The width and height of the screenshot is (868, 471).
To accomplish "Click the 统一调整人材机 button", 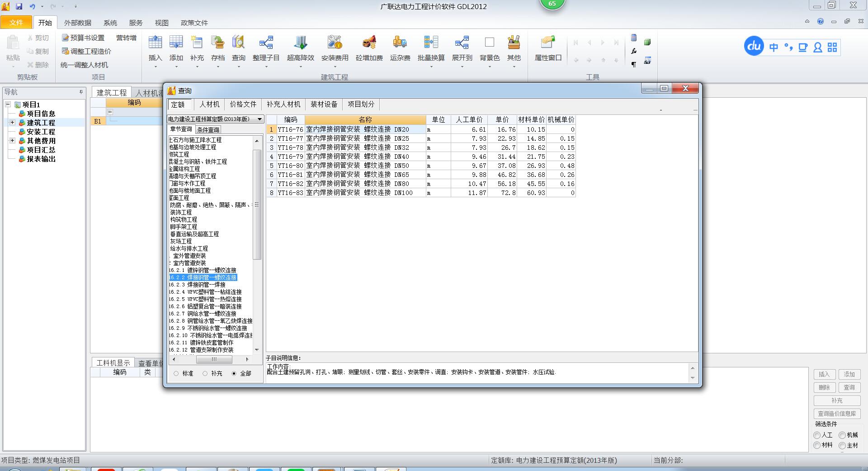I will (85, 65).
